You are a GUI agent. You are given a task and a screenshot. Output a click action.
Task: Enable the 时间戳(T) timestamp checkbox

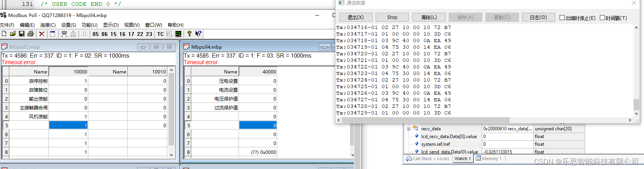click(603, 18)
